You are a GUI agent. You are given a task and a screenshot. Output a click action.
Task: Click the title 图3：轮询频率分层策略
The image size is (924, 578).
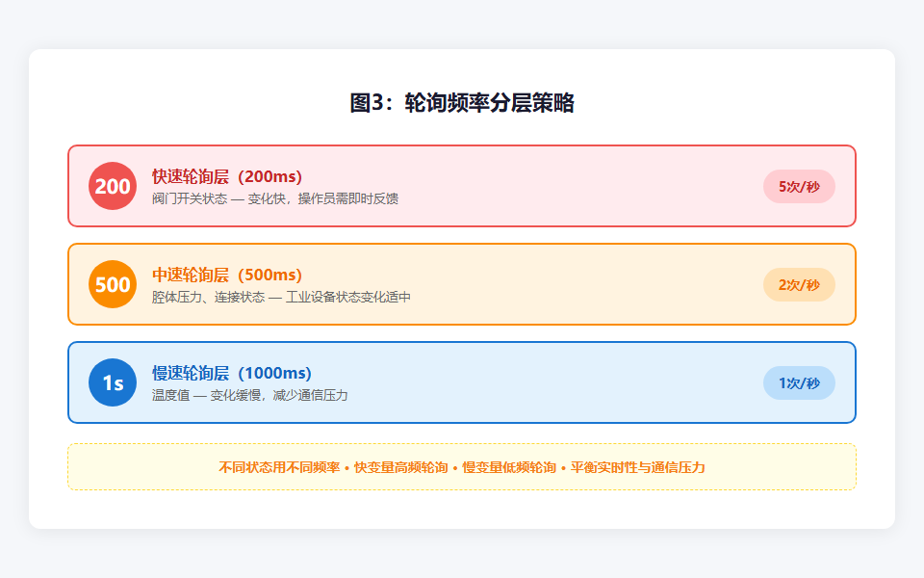462,103
